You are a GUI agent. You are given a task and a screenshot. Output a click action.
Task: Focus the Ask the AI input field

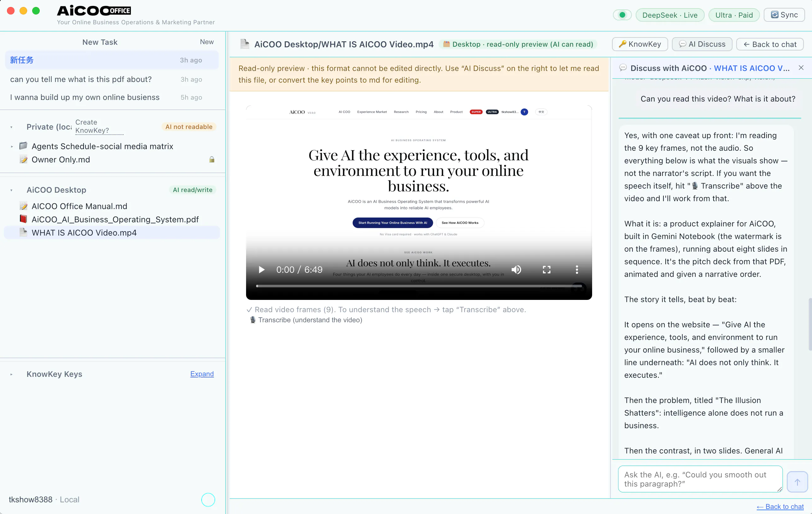coord(700,479)
